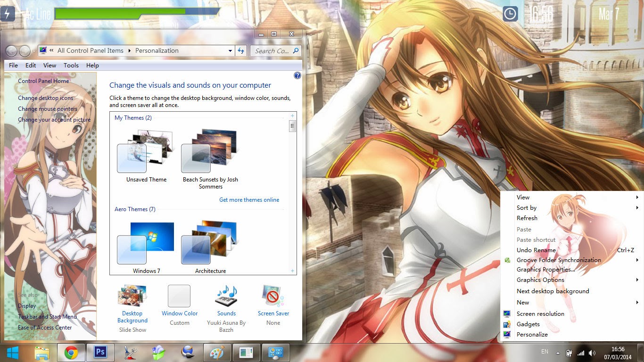
Task: Click Change mouse pointers link
Action: (48, 109)
